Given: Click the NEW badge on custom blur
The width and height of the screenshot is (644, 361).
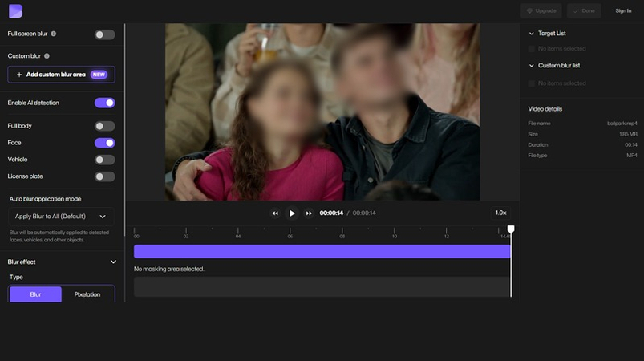Looking at the screenshot, I should coord(99,75).
